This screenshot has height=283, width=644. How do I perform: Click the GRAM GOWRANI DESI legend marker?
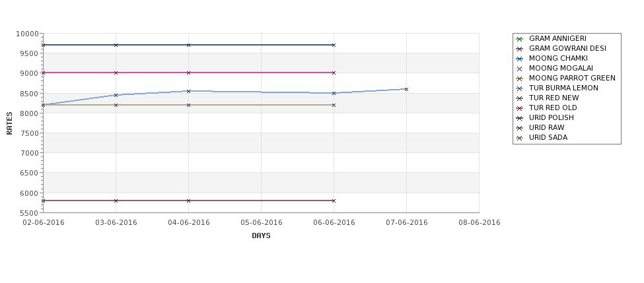click(x=520, y=49)
